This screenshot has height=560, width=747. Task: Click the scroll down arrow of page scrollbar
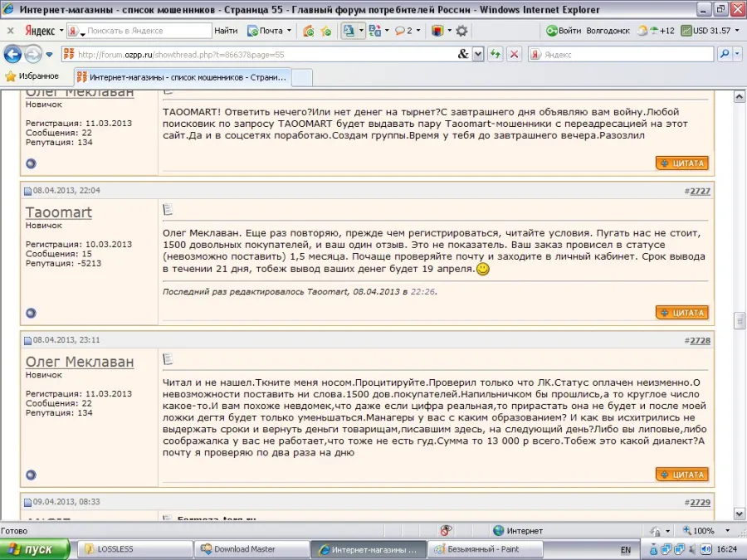(x=739, y=514)
